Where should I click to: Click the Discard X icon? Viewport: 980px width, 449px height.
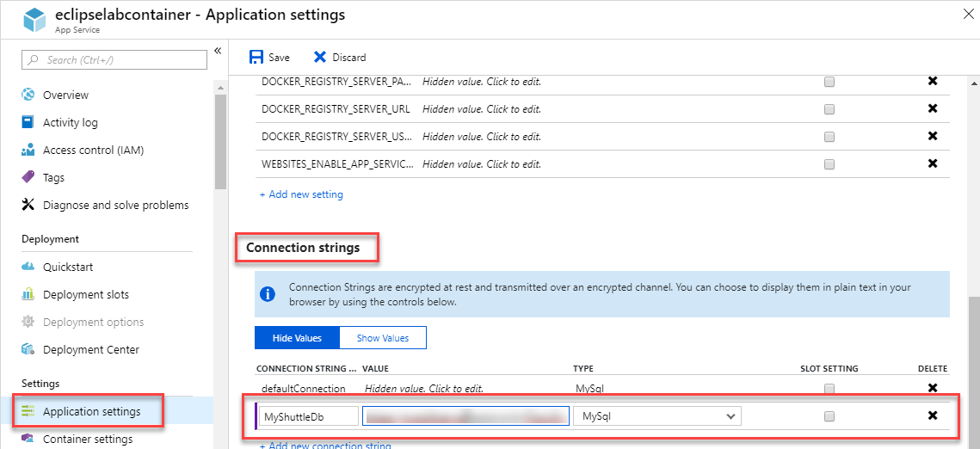point(320,58)
